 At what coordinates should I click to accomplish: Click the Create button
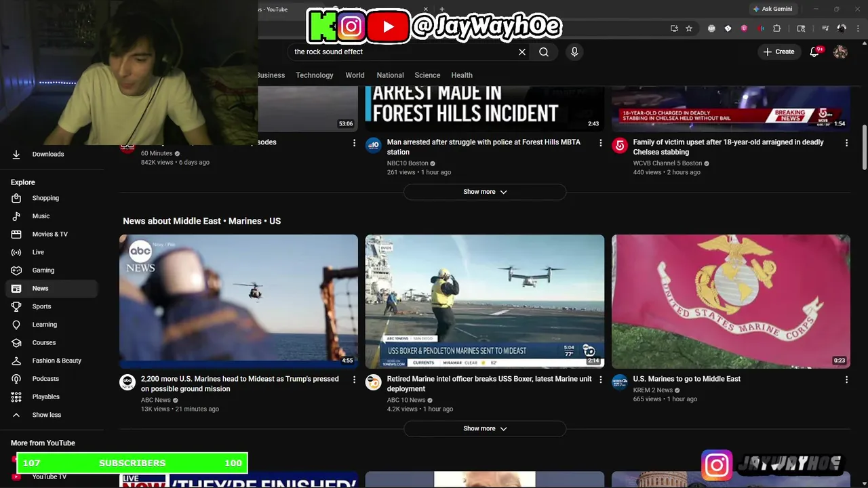click(x=778, y=52)
